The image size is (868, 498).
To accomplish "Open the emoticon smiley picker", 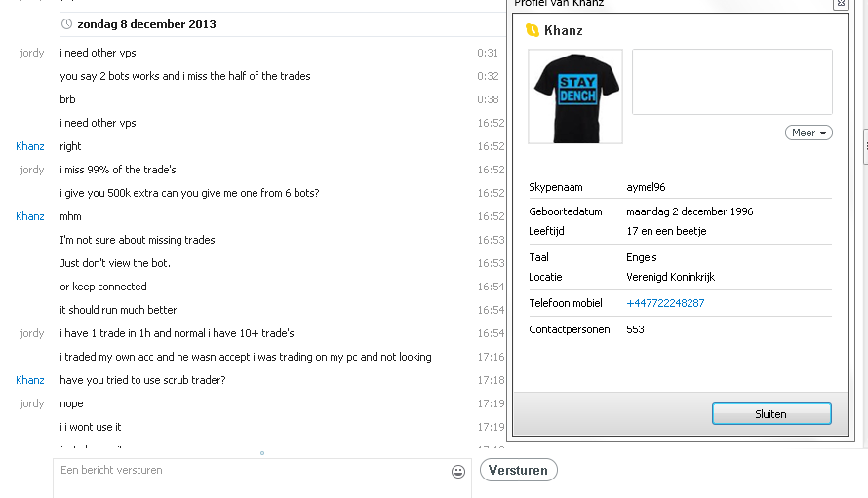I will click(457, 472).
